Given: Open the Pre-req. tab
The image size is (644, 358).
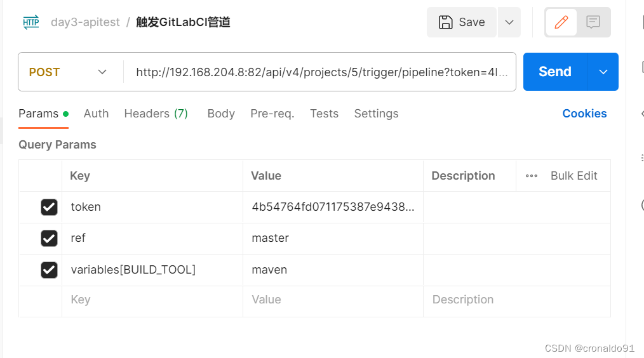Looking at the screenshot, I should point(272,114).
